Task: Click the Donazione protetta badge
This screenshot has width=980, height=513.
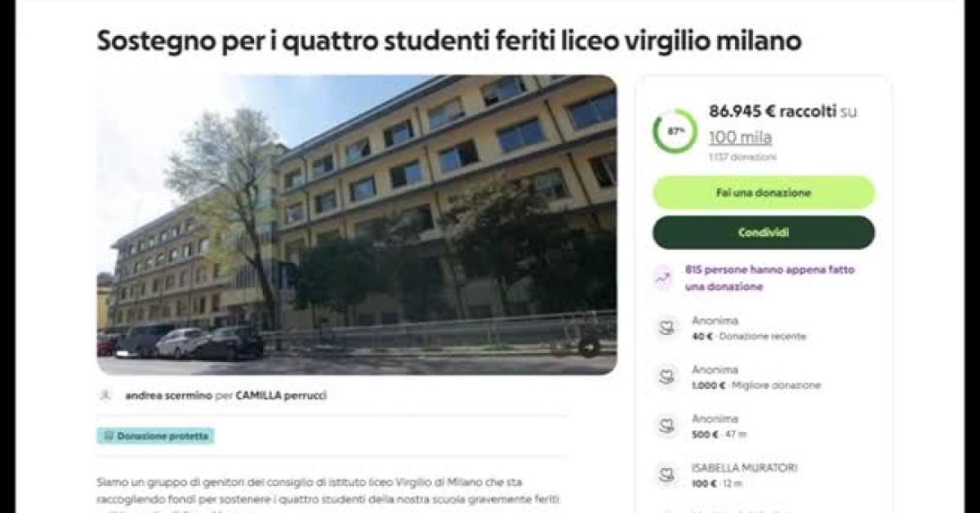Action: (156, 436)
